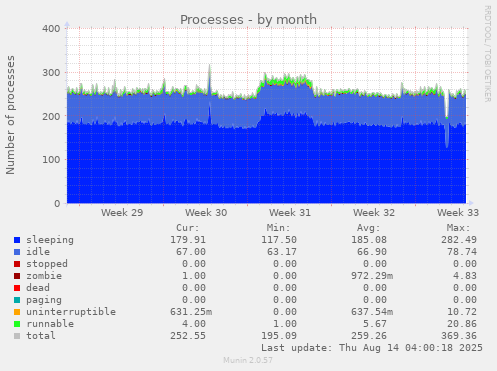Click the 'Max:' column header
Image resolution: width=497 pixels, height=371 pixels.
pos(458,228)
